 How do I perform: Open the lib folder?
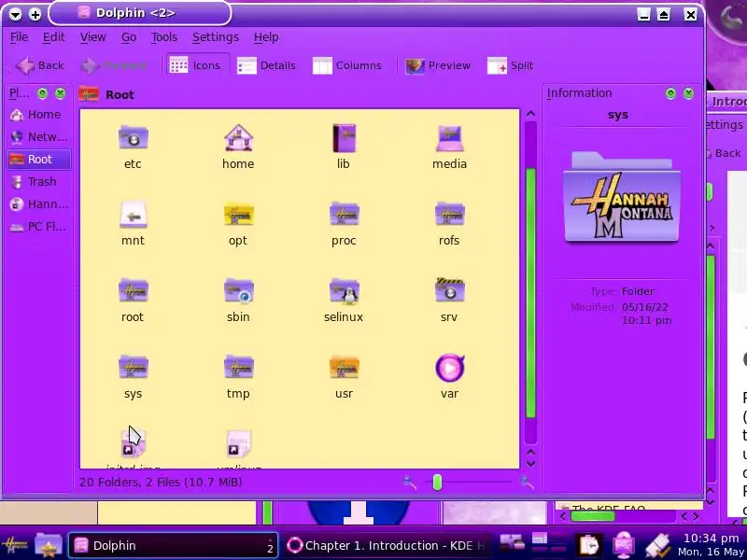pos(344,138)
